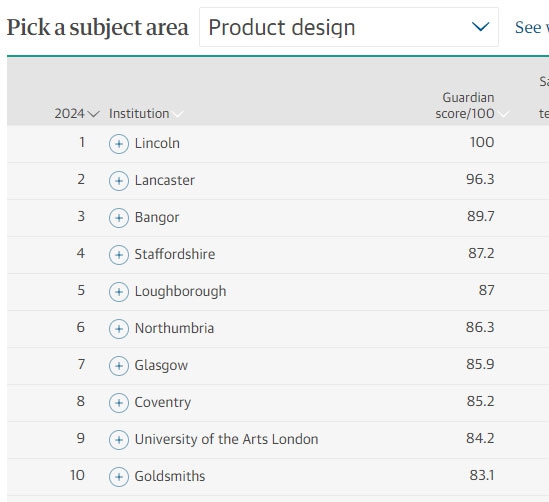
Task: Click the 2024 column header label
Action: (69, 113)
